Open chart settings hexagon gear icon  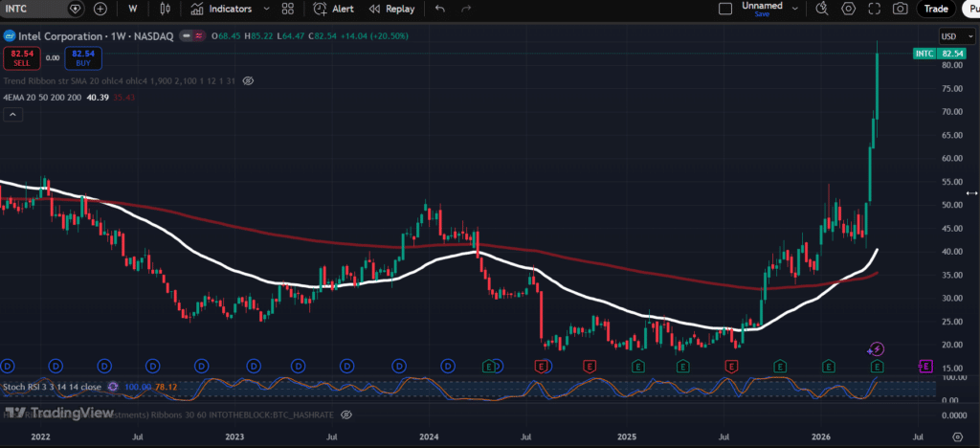tap(848, 9)
